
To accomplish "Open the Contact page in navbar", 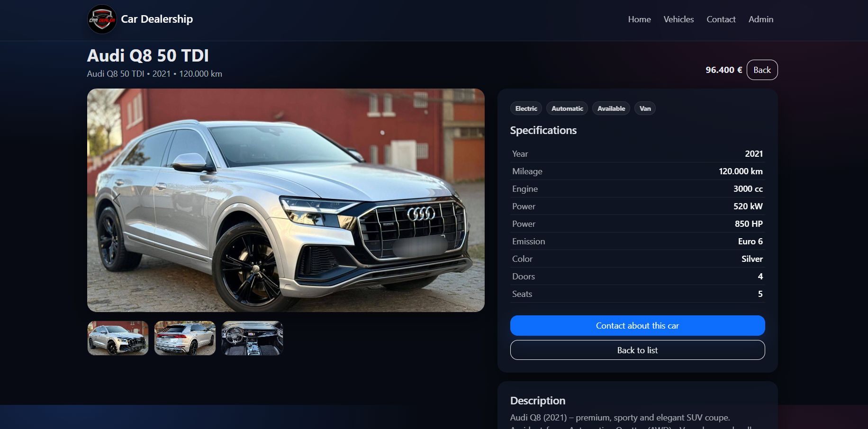I will [721, 19].
